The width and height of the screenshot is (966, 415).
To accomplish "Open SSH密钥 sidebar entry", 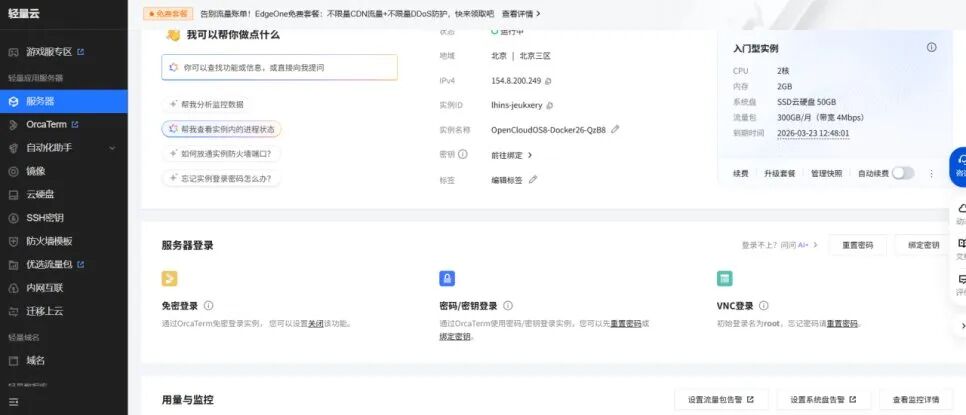I will coord(44,218).
